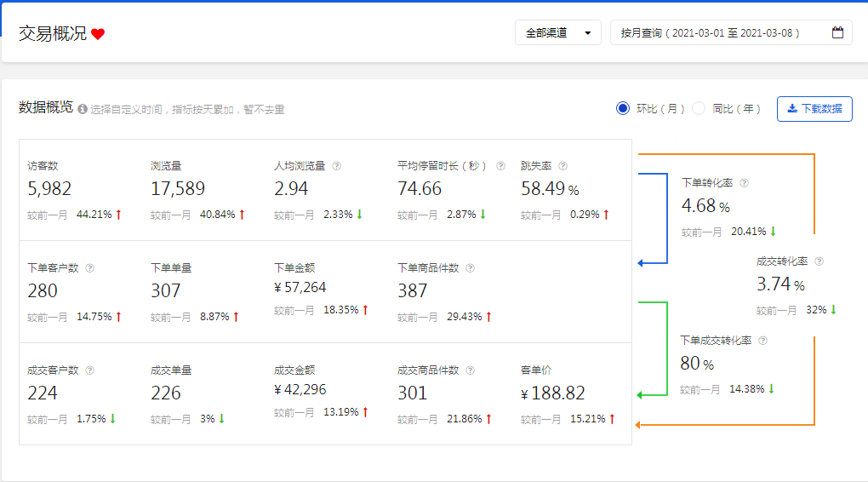Click help icon next to 跳失率

click(563, 166)
